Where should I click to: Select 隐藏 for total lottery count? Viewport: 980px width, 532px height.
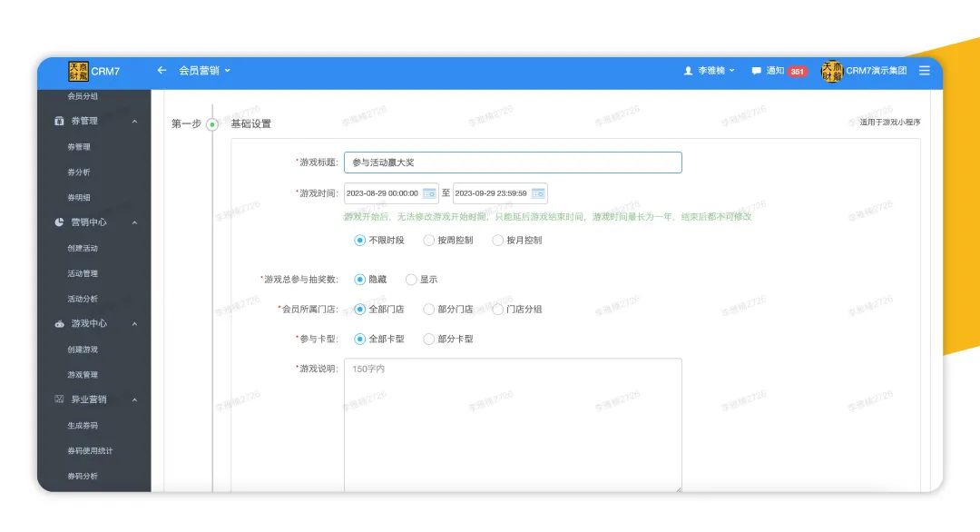(359, 280)
